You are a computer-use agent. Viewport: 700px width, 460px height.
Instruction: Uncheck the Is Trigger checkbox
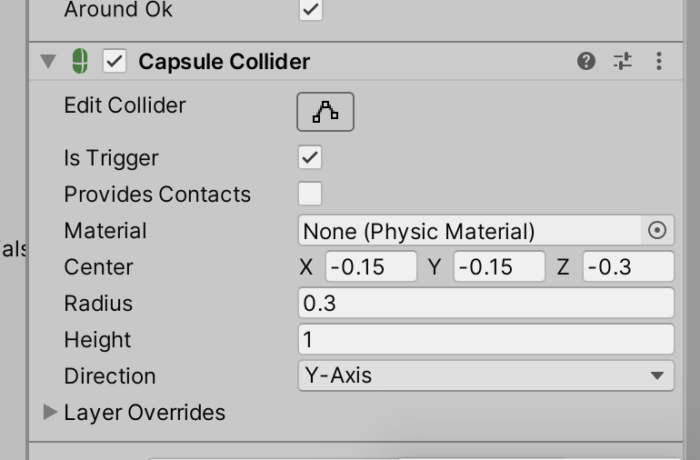pyautogui.click(x=310, y=158)
